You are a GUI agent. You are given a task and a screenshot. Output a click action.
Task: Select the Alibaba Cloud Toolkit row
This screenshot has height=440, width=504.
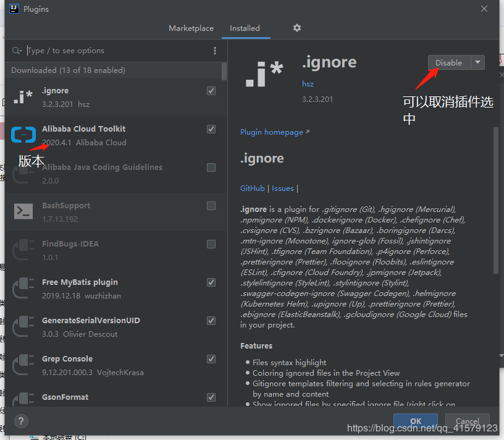click(x=116, y=135)
